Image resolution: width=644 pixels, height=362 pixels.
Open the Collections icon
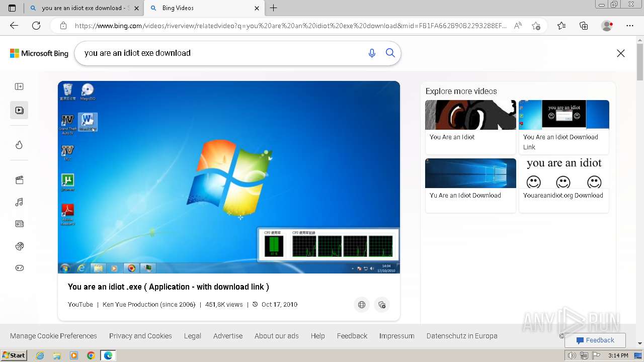[x=584, y=26]
